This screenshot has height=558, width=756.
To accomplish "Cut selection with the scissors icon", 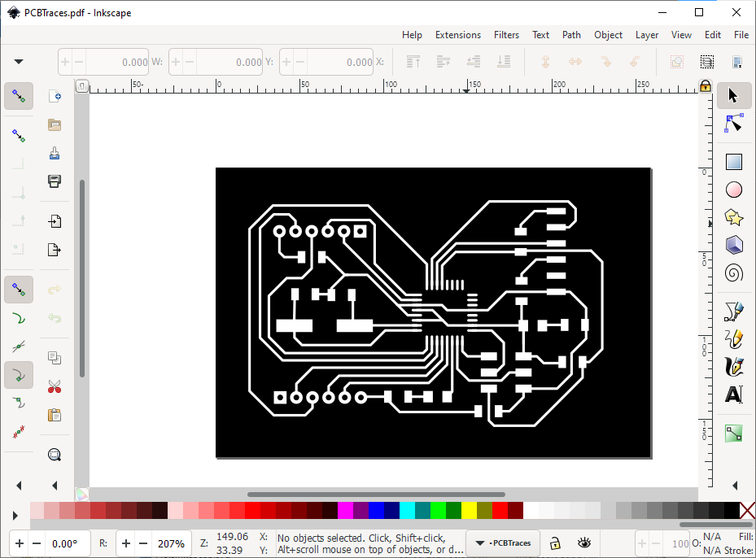I will 55,386.
